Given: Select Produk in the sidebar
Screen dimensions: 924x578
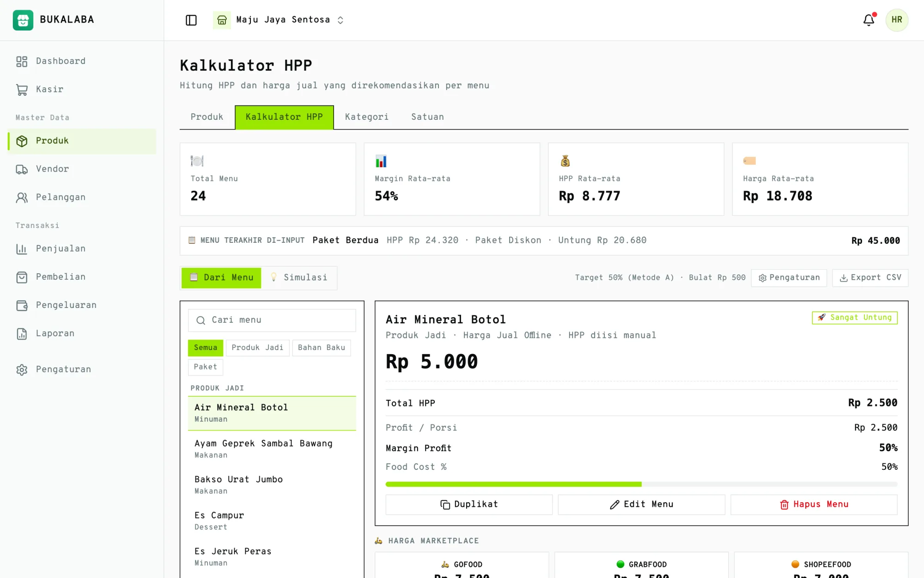Looking at the screenshot, I should [x=82, y=141].
